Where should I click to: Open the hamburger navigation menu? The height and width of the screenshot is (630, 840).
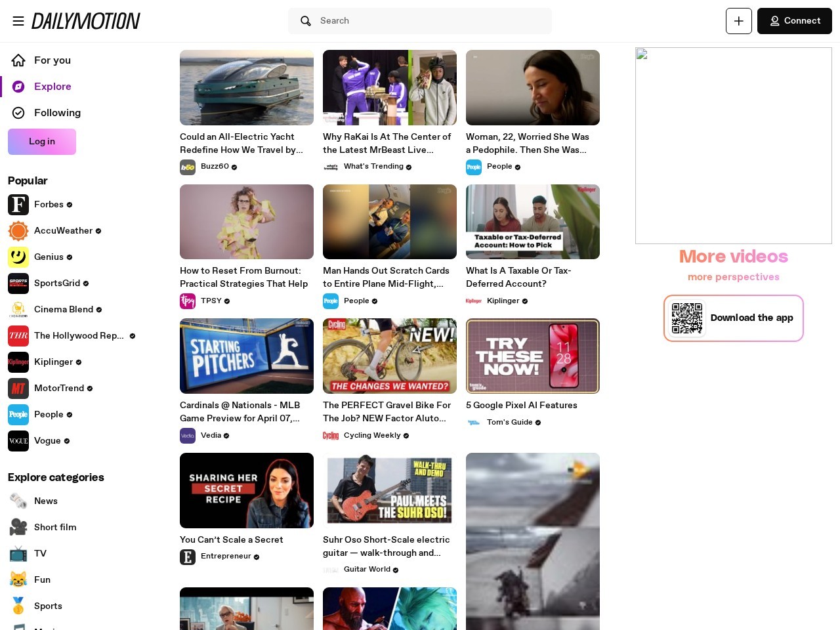click(18, 21)
